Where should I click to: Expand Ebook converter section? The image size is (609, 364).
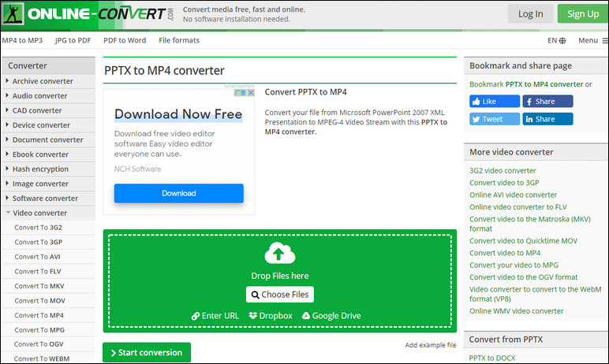pos(49,154)
